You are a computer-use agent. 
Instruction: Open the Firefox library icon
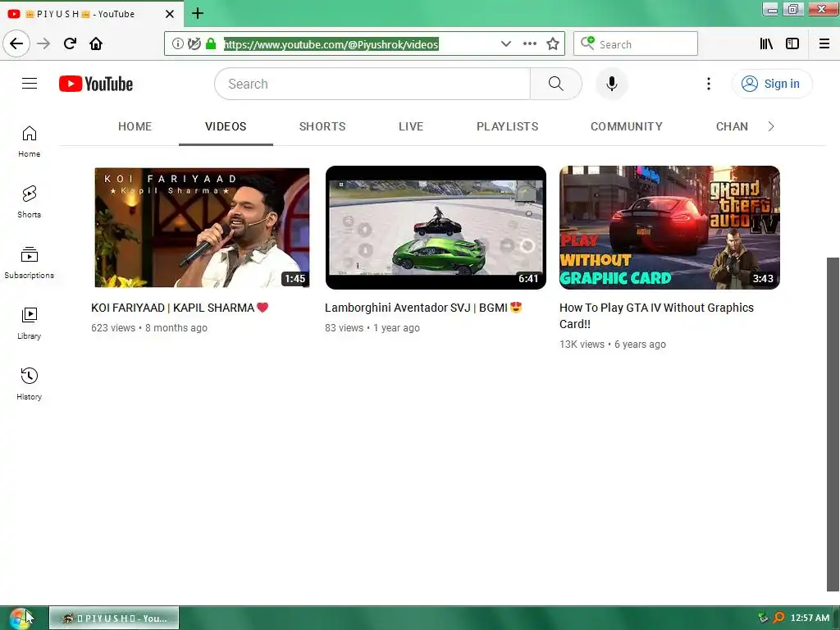coord(766,44)
